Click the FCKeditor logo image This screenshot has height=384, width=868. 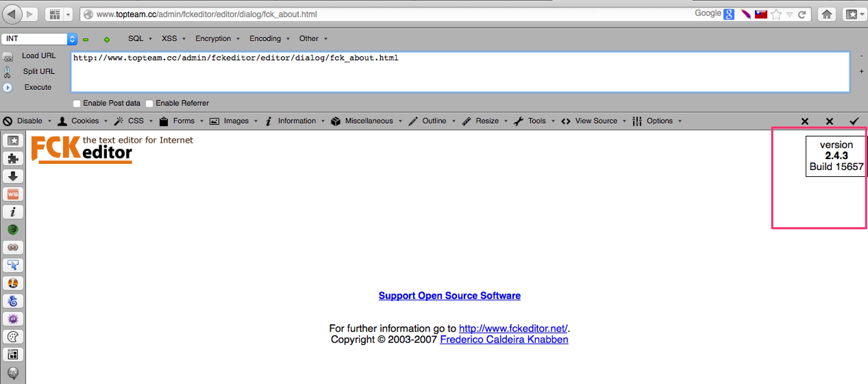click(112, 149)
